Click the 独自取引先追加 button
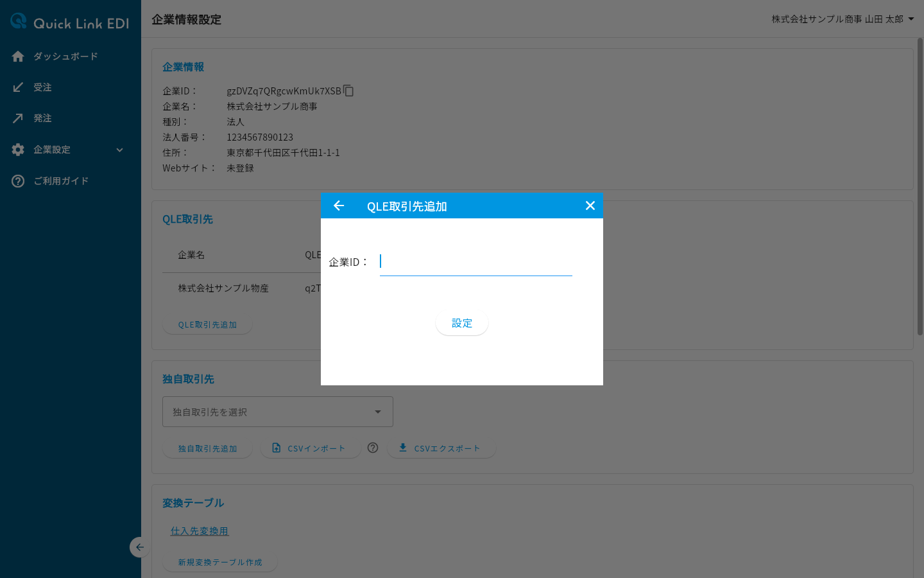 coord(207,448)
